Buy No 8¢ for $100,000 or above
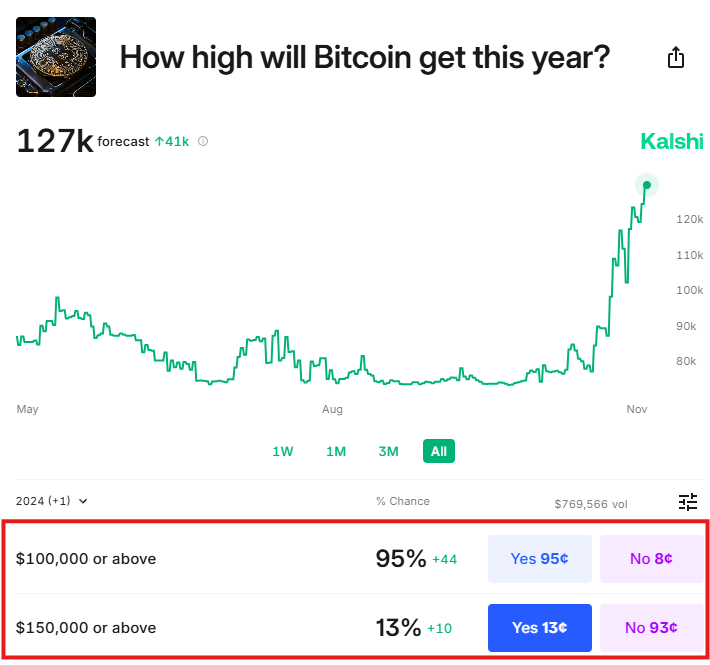The image size is (710, 665). click(650, 559)
